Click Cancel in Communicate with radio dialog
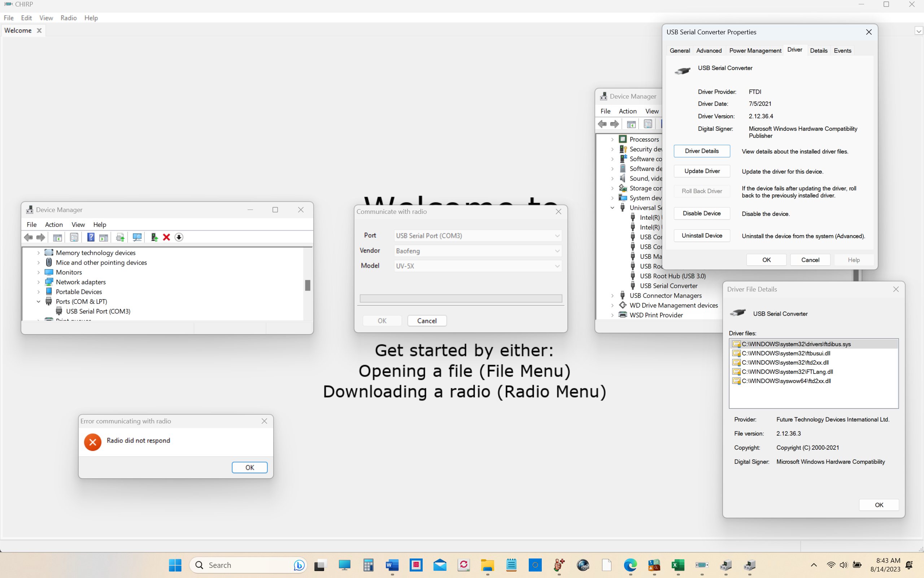The height and width of the screenshot is (578, 924). (x=427, y=321)
